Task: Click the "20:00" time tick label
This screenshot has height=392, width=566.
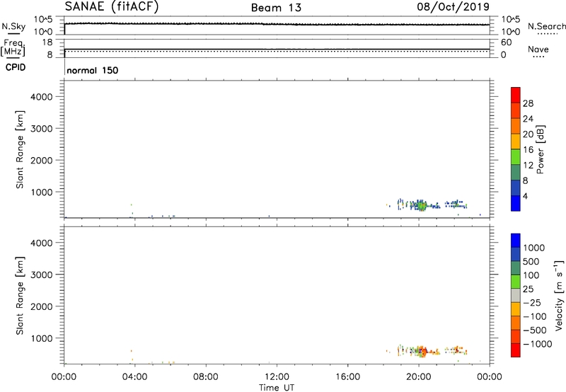Action: tap(419, 377)
